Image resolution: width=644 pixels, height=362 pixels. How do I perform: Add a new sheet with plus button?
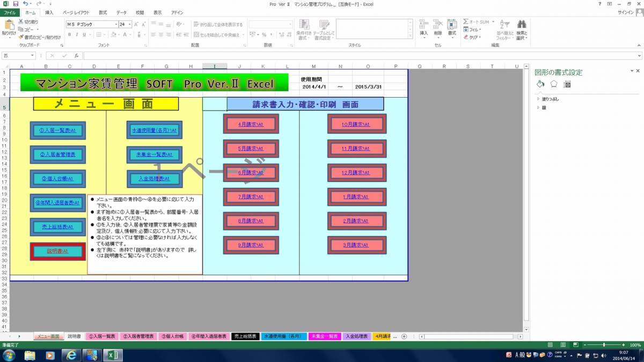click(x=404, y=336)
